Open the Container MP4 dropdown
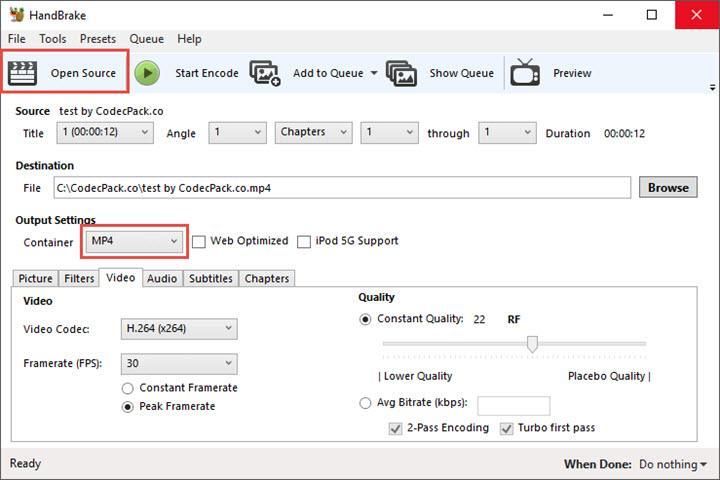Image resolution: width=720 pixels, height=480 pixels. tap(134, 241)
